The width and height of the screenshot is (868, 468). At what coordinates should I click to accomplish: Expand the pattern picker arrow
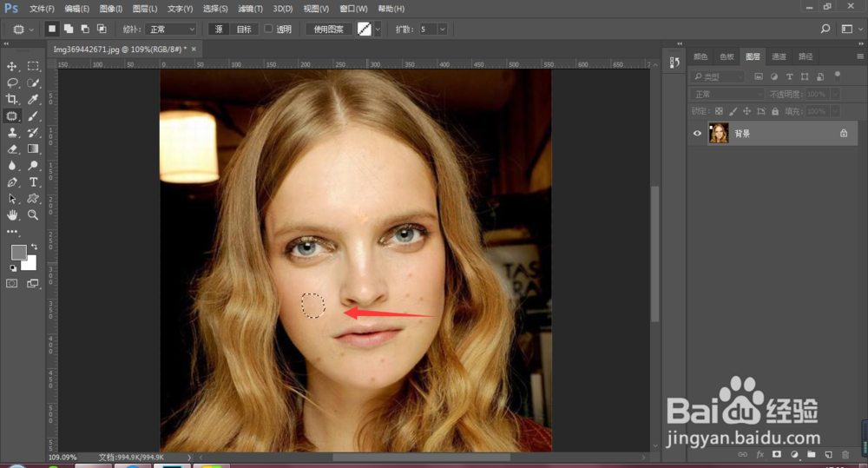(x=378, y=29)
